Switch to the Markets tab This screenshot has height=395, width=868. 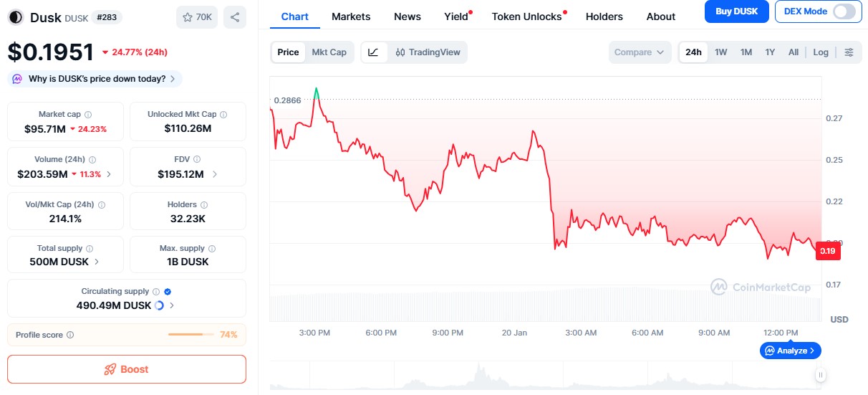[351, 16]
